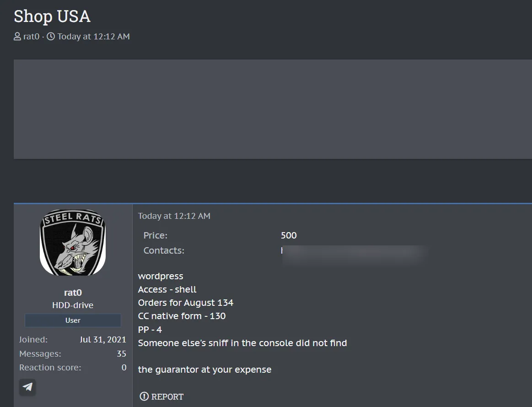Open rat0 author link below thread title
The image size is (532, 407).
31,37
